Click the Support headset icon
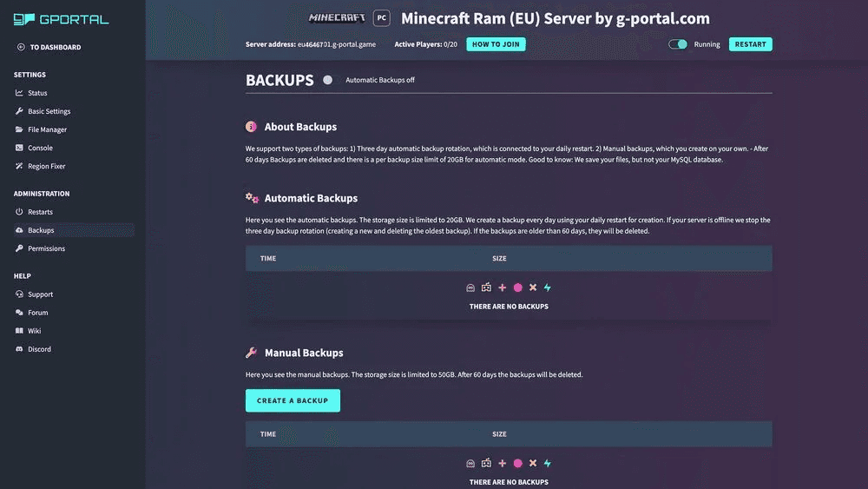Viewport: 868px width, 489px height. click(19, 294)
